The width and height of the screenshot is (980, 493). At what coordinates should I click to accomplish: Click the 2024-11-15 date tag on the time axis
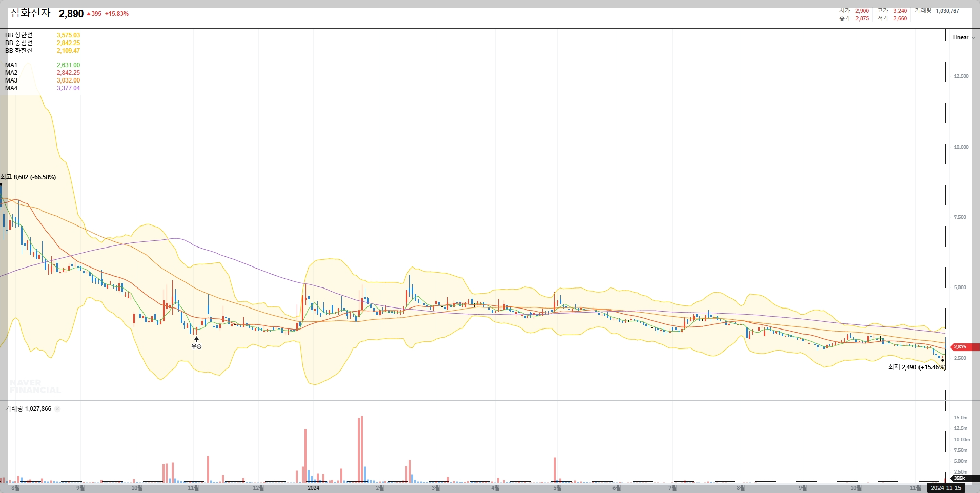pos(946,488)
